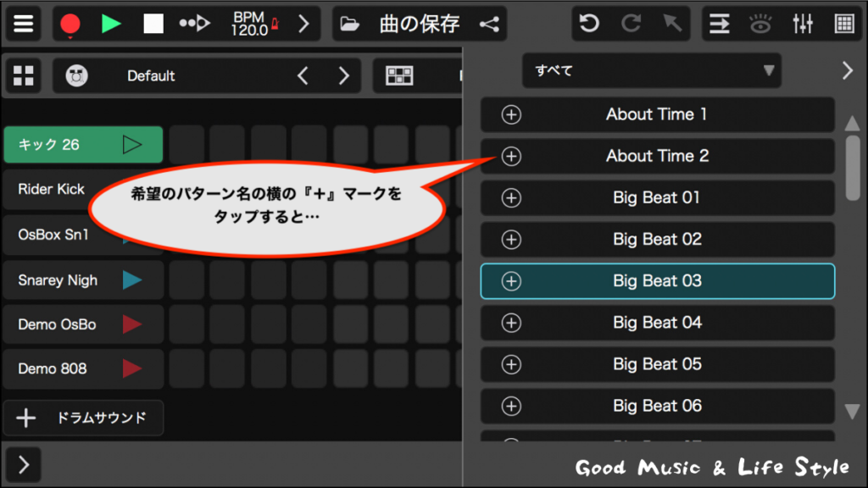The image size is (868, 488).
Task: Open the すべて category dropdown
Action: [x=652, y=71]
